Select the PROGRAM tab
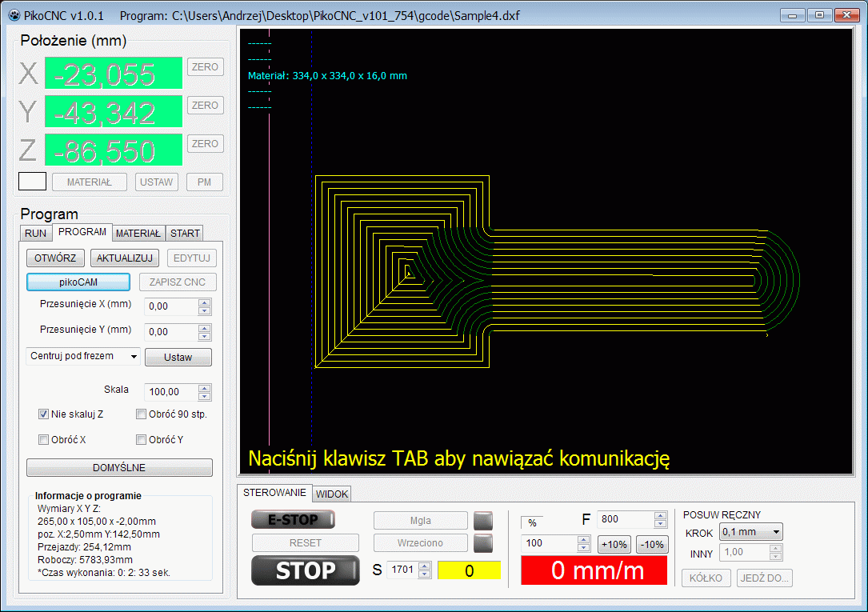The width and height of the screenshot is (868, 612). click(82, 232)
